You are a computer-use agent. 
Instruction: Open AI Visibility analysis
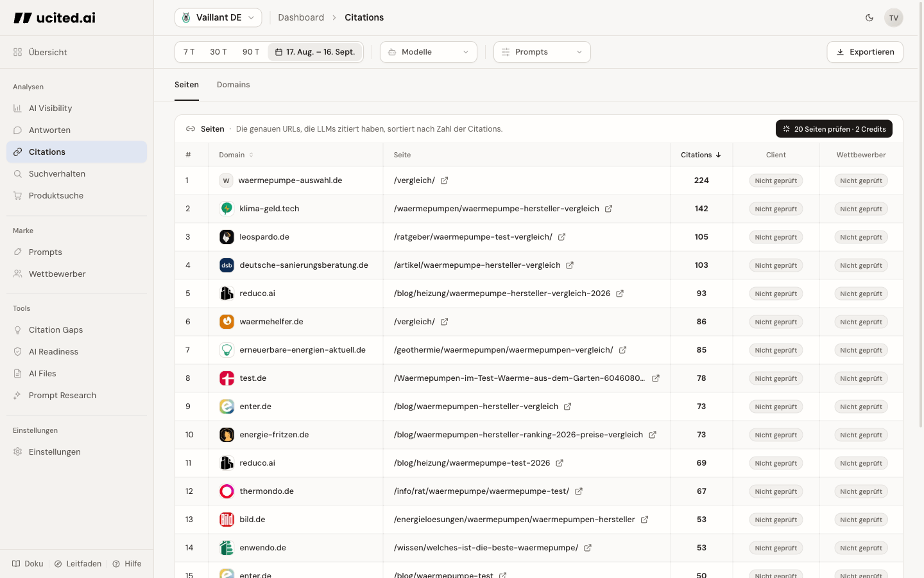point(76,109)
